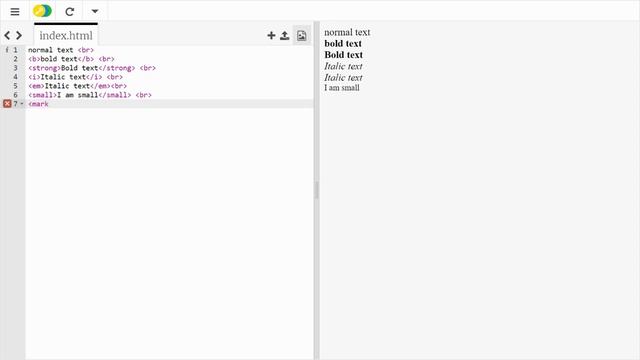Click code line with <i>Italic text</i>
Image resolution: width=640 pixels, height=360 pixels.
pos(75,77)
